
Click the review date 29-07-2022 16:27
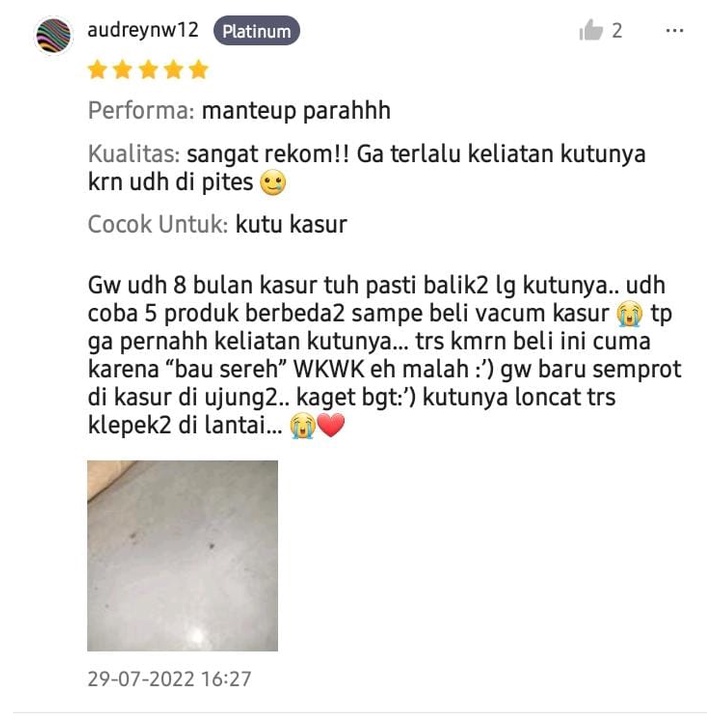(169, 679)
